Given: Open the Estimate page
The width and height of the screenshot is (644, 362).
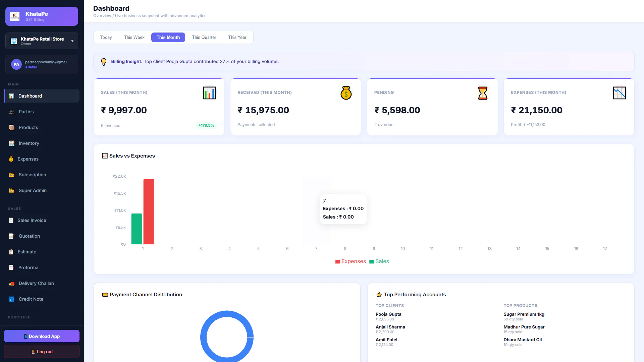Looking at the screenshot, I should [42, 252].
